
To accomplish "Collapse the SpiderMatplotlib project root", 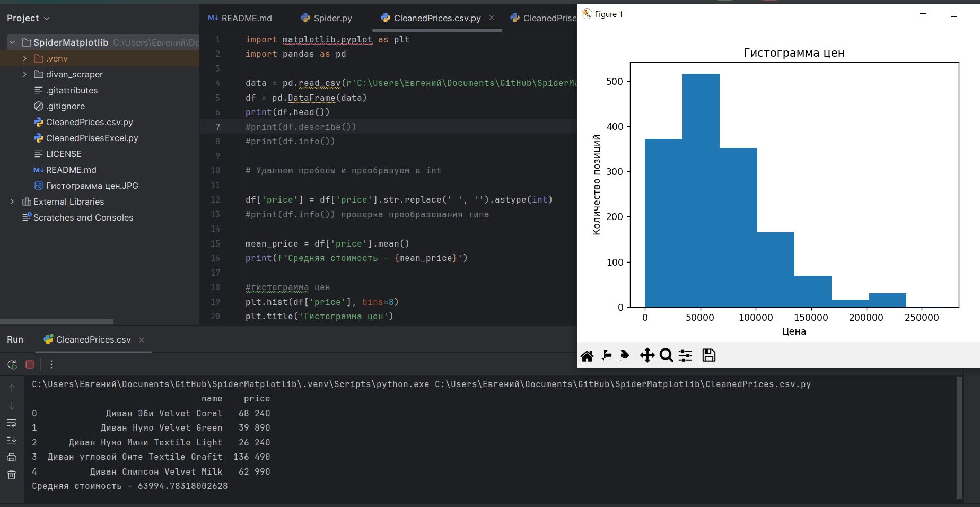I will click(x=12, y=42).
